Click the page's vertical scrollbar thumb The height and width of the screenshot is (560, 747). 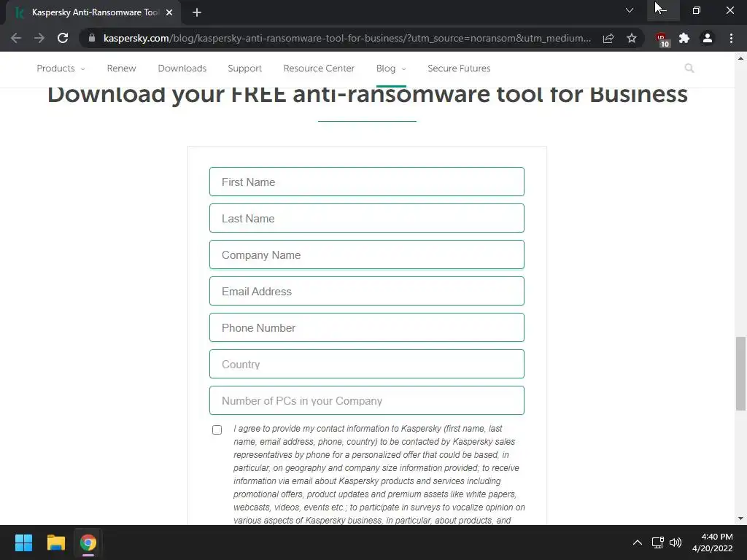click(740, 373)
